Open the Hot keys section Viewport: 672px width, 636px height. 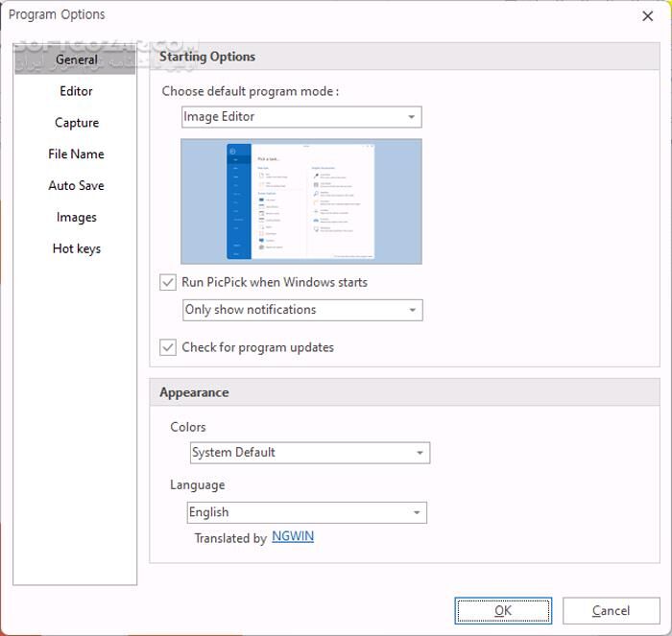pos(76,248)
